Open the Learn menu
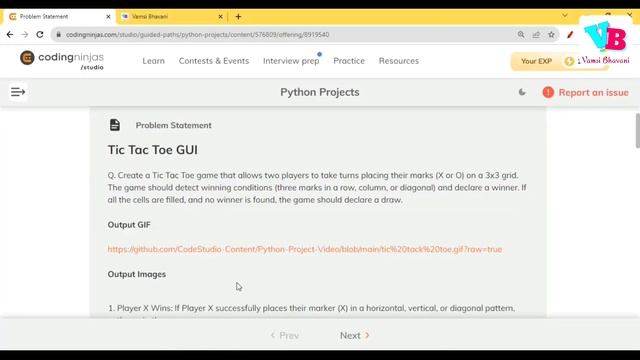This screenshot has height=360, width=640. [x=153, y=61]
